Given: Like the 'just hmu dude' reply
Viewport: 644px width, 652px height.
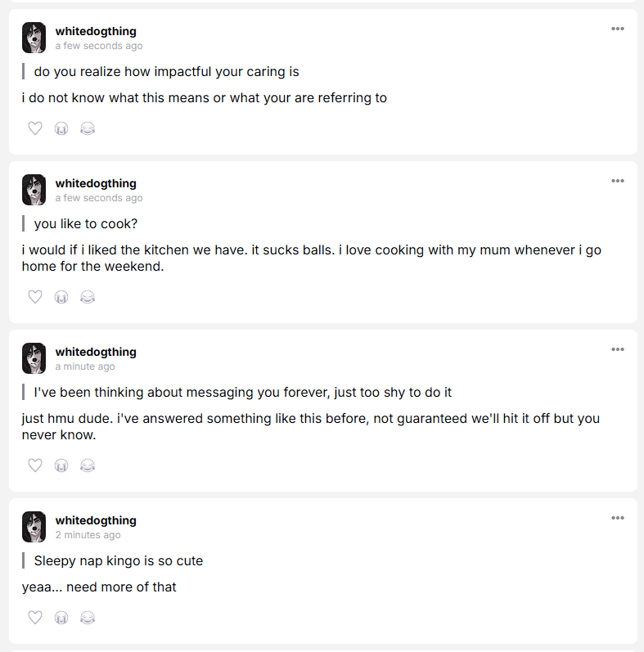Looking at the screenshot, I should click(x=35, y=465).
